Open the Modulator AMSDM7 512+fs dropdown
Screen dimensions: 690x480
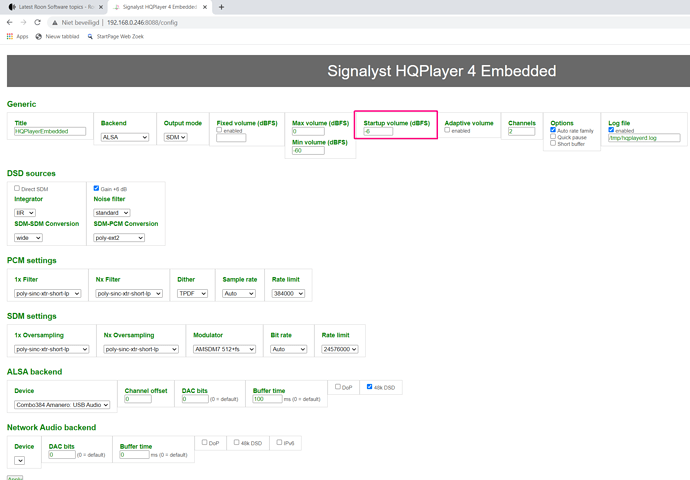(224, 349)
